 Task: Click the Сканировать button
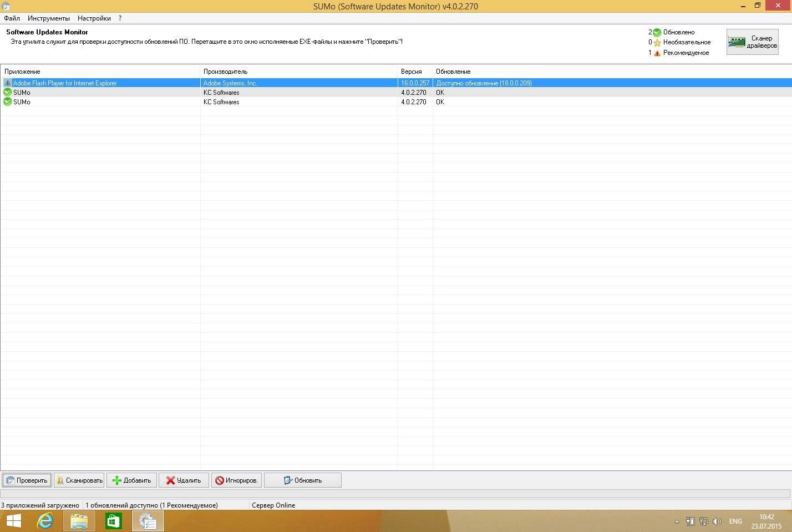(79, 480)
